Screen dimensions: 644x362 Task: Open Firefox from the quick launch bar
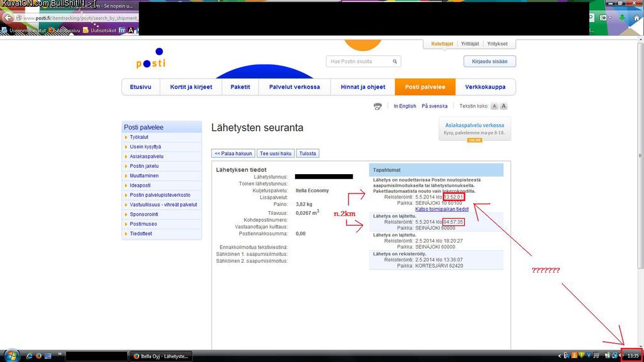(39, 356)
